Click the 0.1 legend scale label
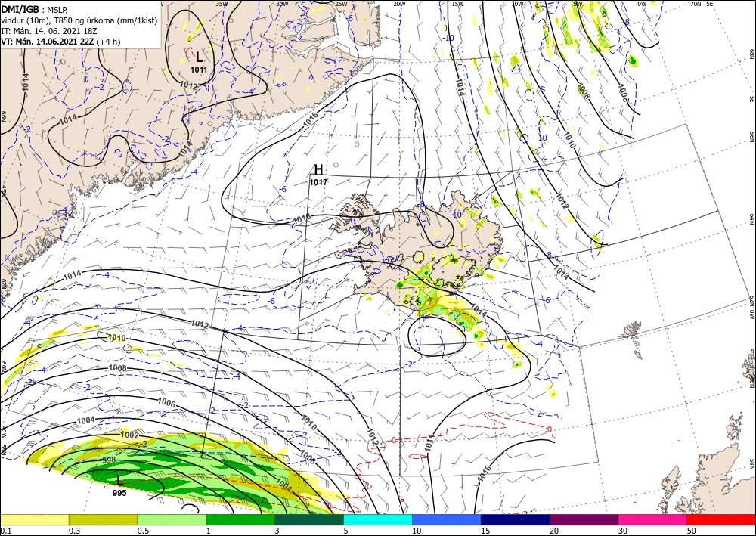Viewport: 756px width, 536px height. [5, 531]
